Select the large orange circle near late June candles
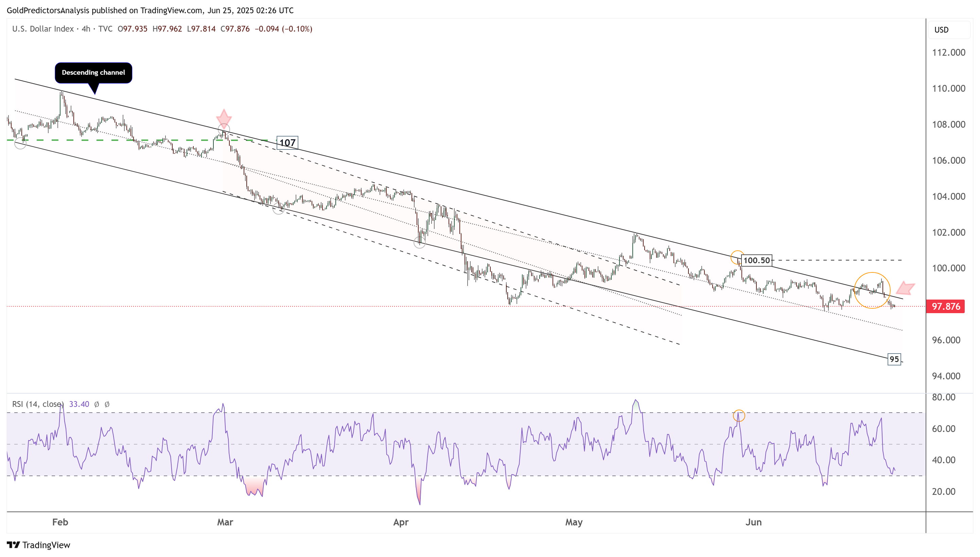 click(x=872, y=290)
